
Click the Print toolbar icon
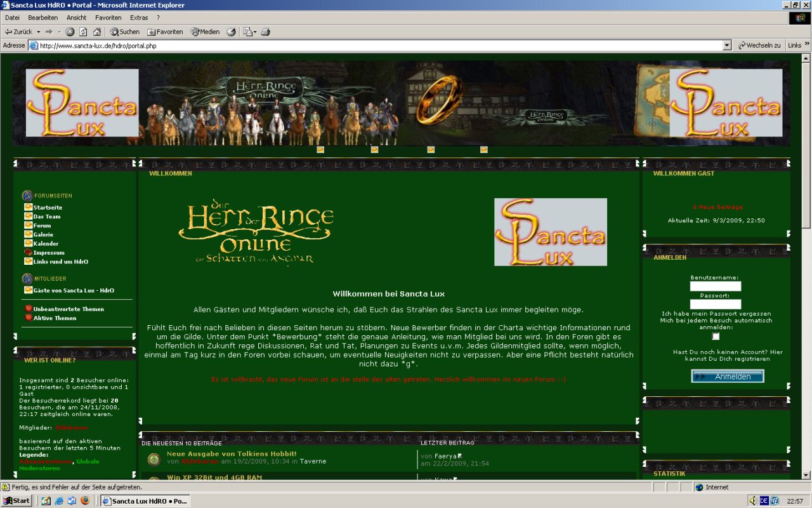(x=266, y=32)
